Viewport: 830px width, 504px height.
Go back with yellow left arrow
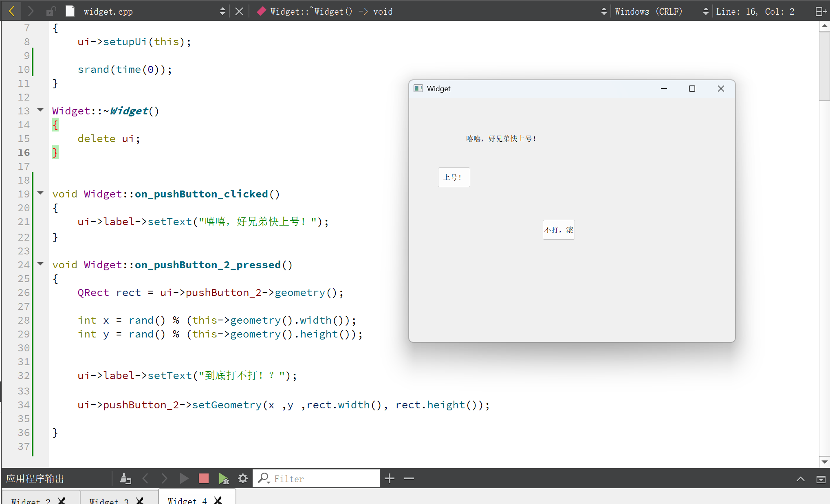[x=12, y=11]
